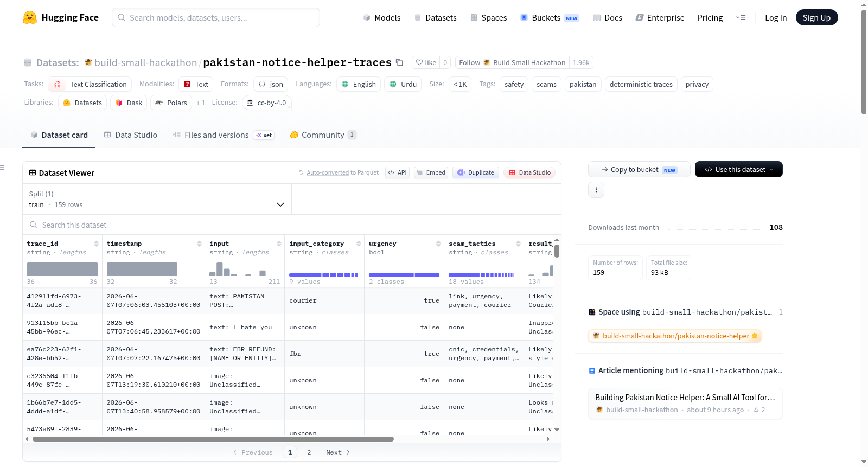Image resolution: width=868 pixels, height=467 pixels.
Task: Click the Log In link
Action: [776, 17]
